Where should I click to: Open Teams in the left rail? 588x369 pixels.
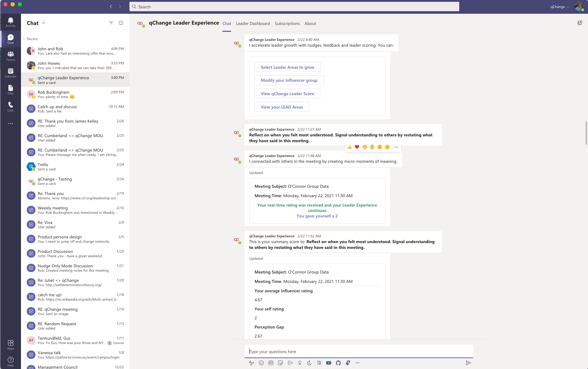click(x=10, y=56)
